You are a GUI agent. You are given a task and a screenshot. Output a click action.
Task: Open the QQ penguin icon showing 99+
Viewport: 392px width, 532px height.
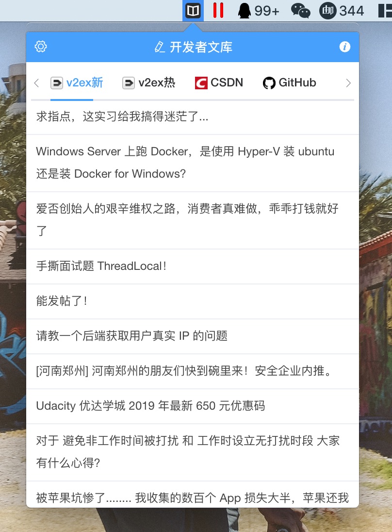(x=259, y=11)
